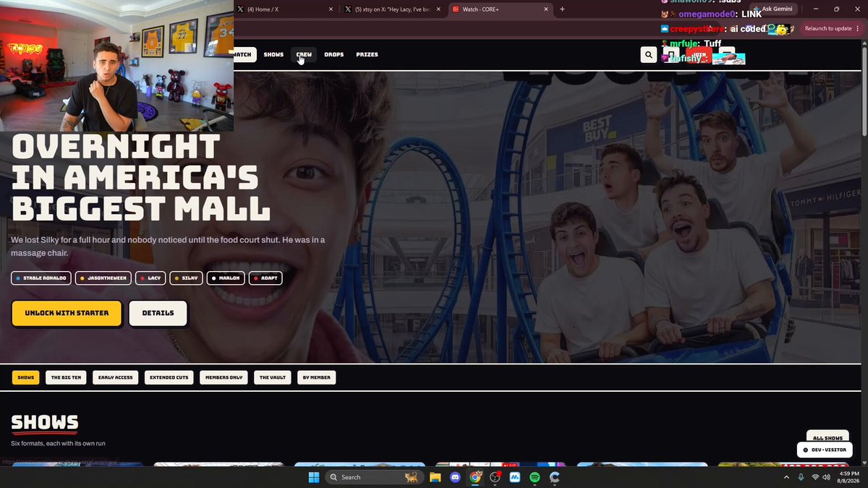Viewport: 868px width, 488px height.
Task: Click the microphone icon in system tray
Action: (801, 477)
